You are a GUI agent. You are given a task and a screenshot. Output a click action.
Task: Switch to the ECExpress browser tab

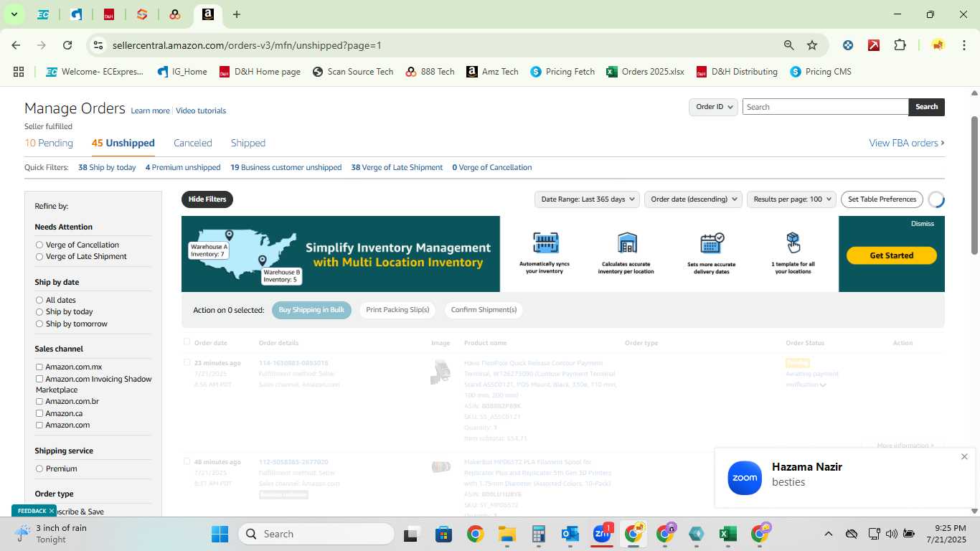tap(43, 14)
